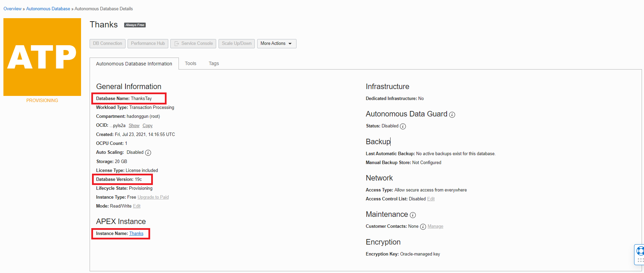Click 'Database Version: 19c' text

coord(119,179)
